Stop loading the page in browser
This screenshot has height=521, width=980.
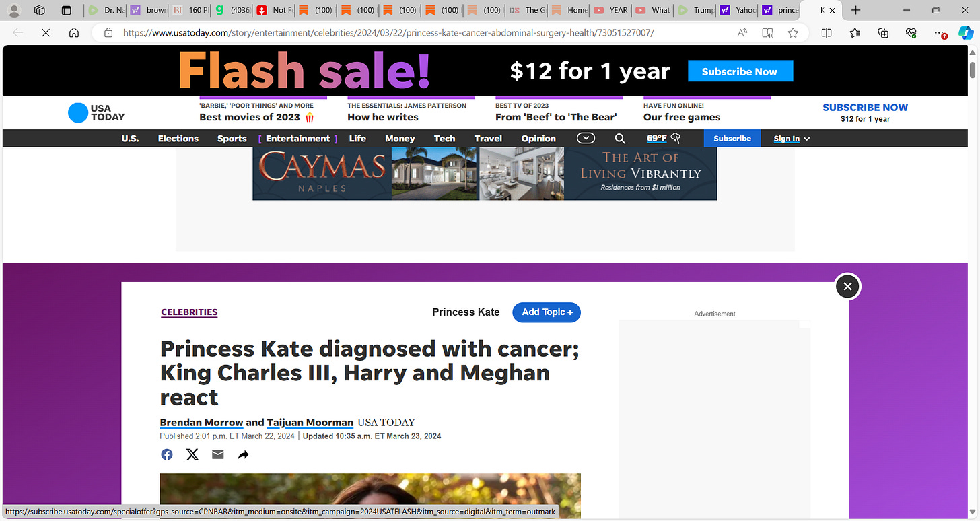point(46,32)
